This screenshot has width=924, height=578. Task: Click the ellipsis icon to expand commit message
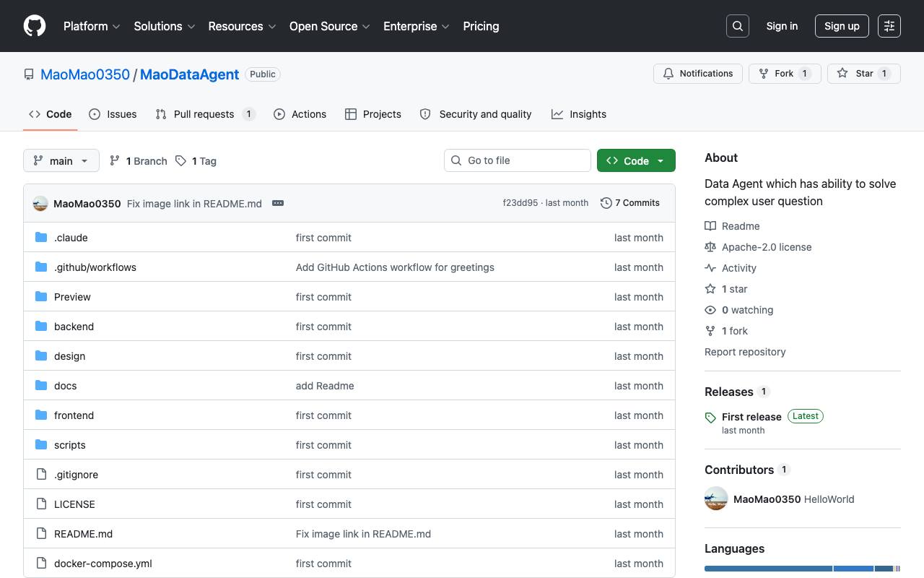point(278,203)
